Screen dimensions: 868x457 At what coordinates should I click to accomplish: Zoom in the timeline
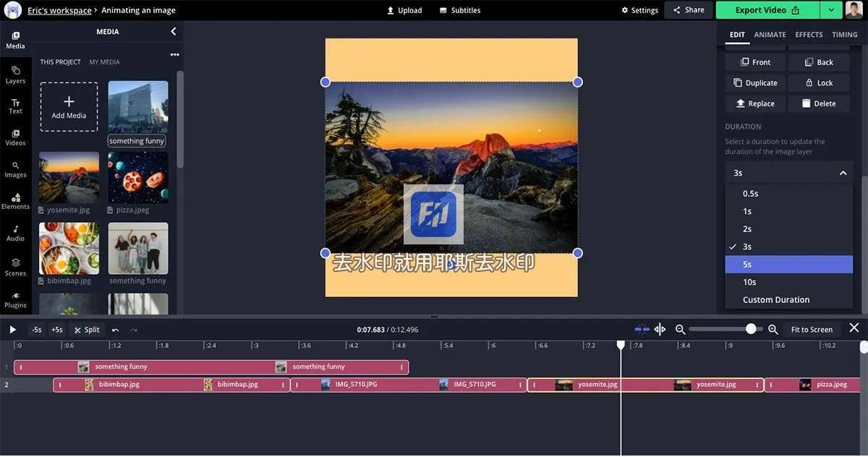pos(773,329)
